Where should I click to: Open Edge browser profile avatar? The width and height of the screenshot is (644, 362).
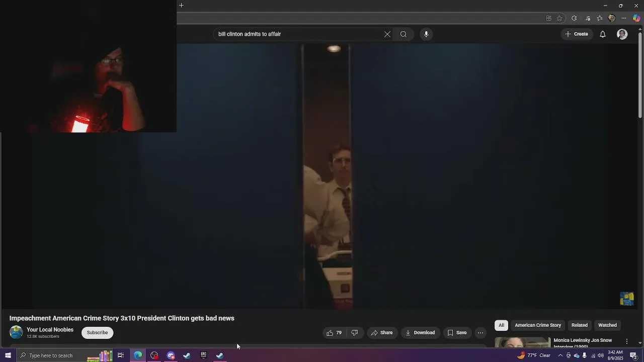pyautogui.click(x=612, y=19)
